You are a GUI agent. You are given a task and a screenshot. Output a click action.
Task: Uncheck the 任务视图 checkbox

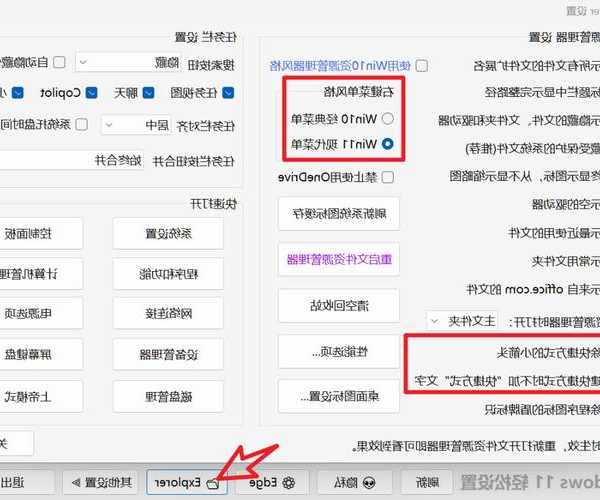coord(228,92)
